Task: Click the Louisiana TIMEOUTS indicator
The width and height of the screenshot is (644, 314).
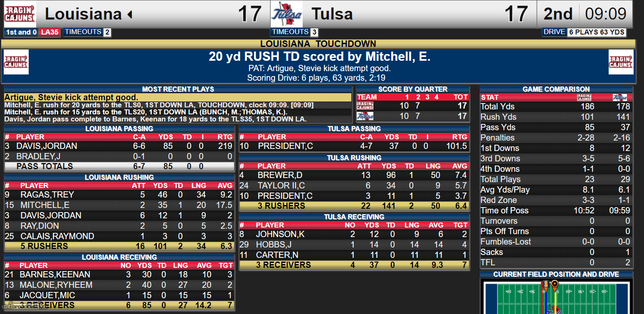Action: click(x=87, y=32)
